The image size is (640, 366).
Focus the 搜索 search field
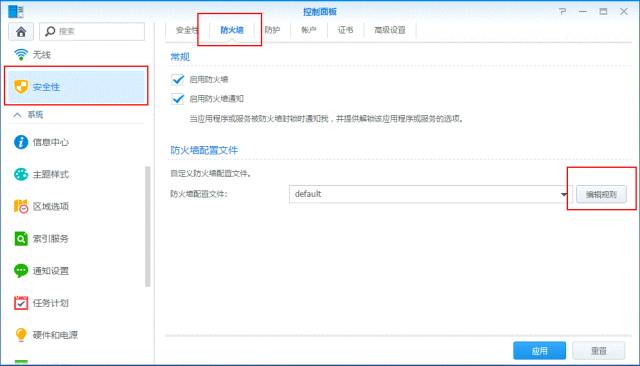click(92, 31)
